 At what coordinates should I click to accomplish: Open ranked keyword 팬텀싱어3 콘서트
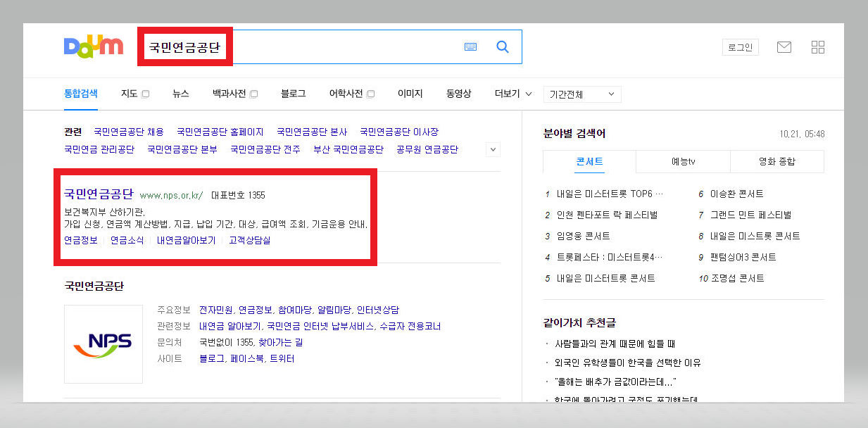pos(743,257)
